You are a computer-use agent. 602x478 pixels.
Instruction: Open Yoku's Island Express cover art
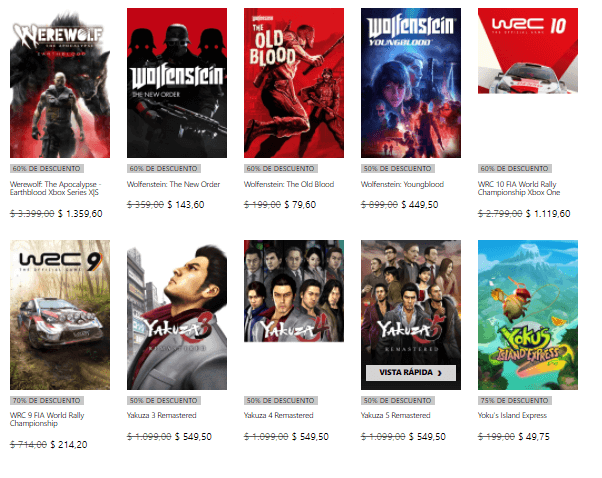pos(528,315)
